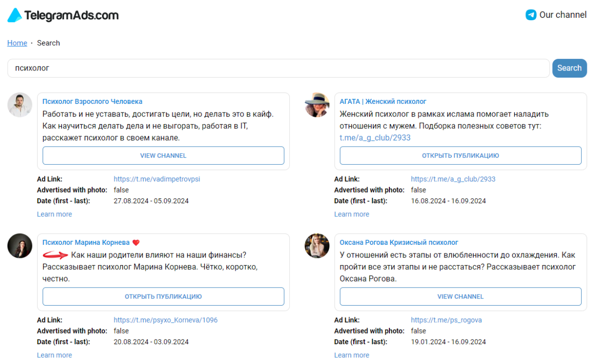Open the t.me/ps_rogova ad link
The width and height of the screenshot is (597, 364).
(446, 320)
